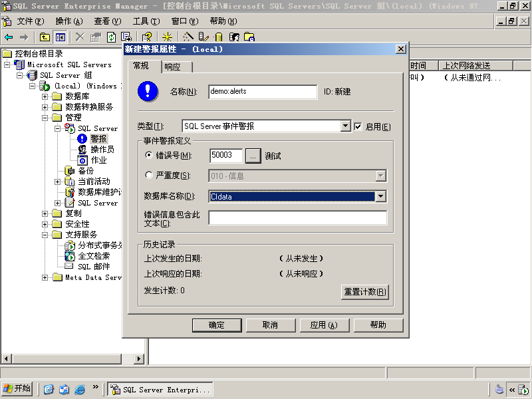Click the Properties toolbar icon
532x399 pixels.
tap(96, 37)
